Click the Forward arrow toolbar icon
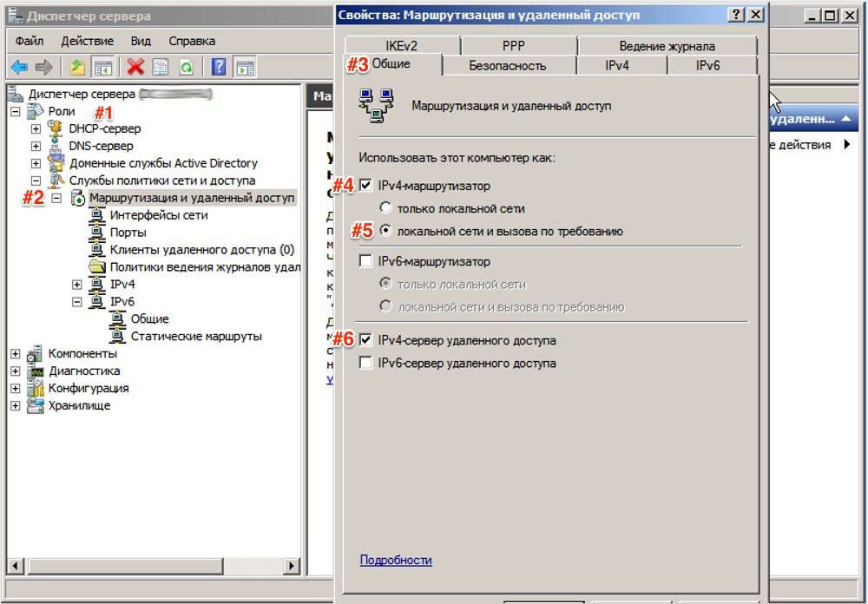The width and height of the screenshot is (868, 604). [x=43, y=68]
